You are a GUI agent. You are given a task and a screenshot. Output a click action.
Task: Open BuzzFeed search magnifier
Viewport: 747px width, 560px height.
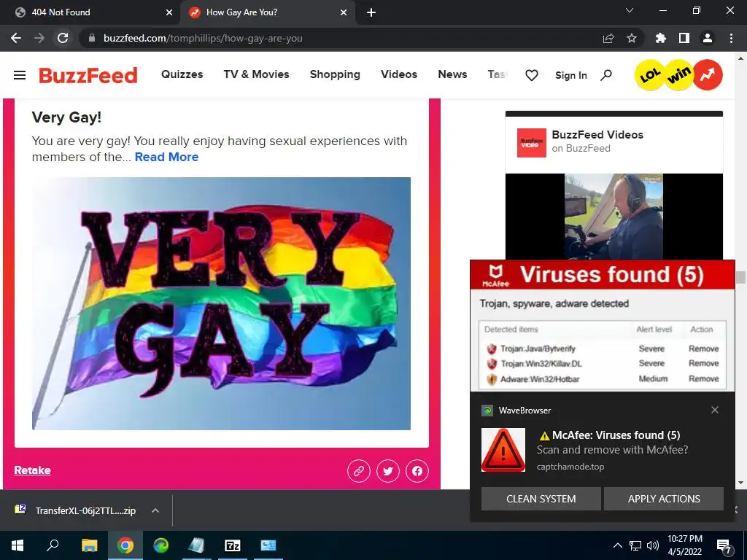(606, 75)
